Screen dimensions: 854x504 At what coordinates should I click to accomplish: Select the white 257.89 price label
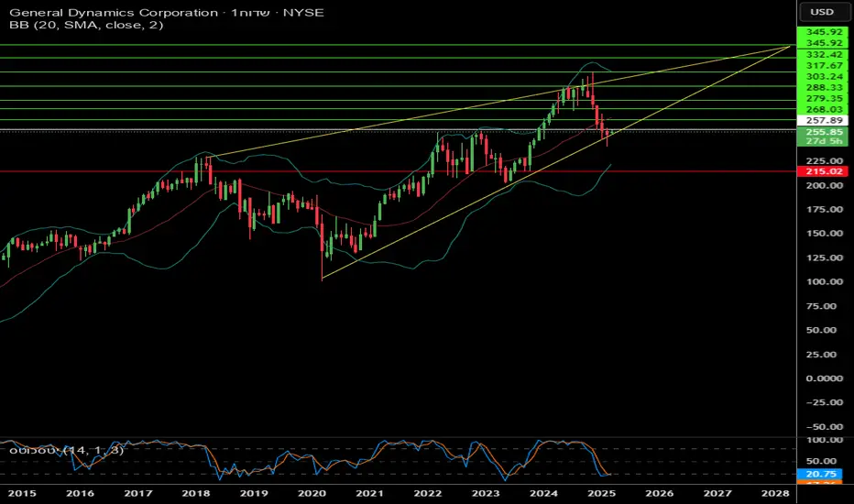pyautogui.click(x=824, y=120)
